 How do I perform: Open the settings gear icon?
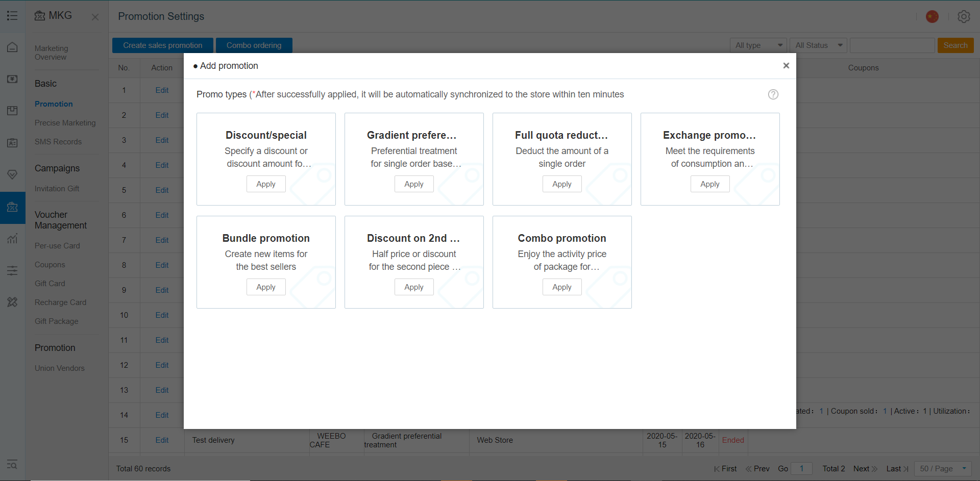[x=964, y=16]
